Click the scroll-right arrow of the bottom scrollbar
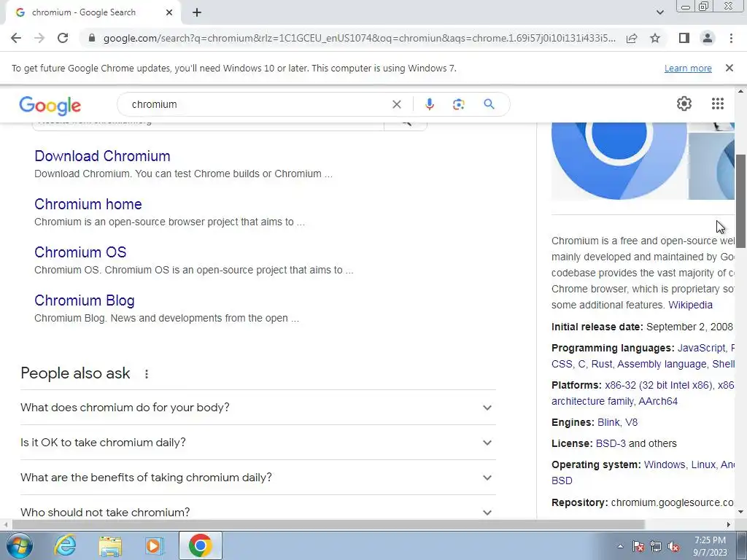Viewport: 747px width, 560px height. tap(729, 524)
